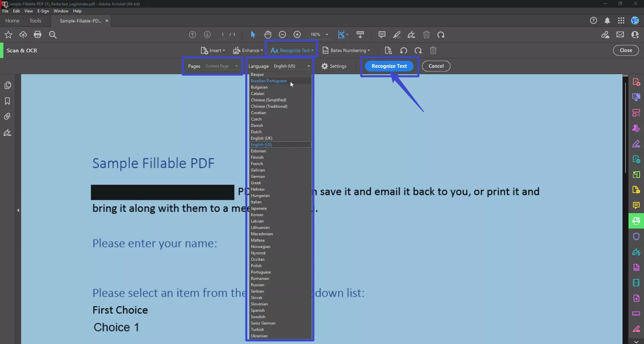
Task: Zoom in using the plus icon
Action: tap(297, 35)
